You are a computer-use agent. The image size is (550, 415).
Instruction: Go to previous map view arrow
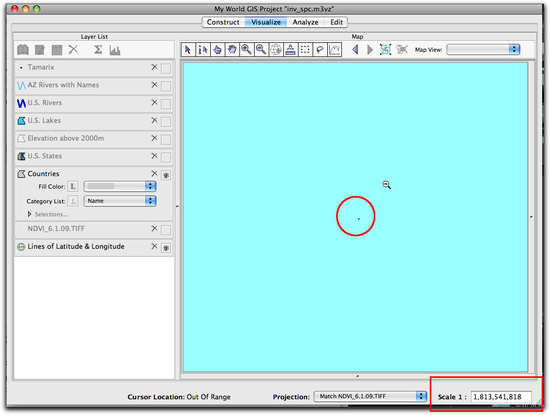pyautogui.click(x=355, y=50)
